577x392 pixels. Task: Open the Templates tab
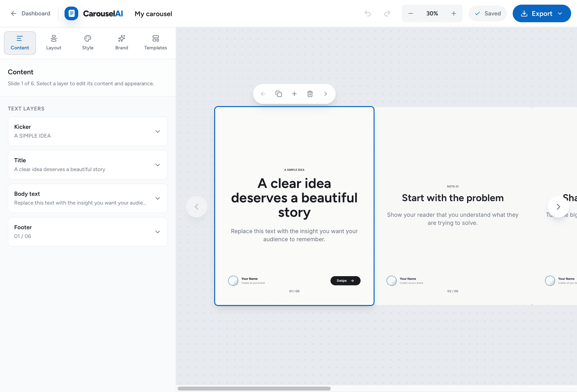click(155, 43)
